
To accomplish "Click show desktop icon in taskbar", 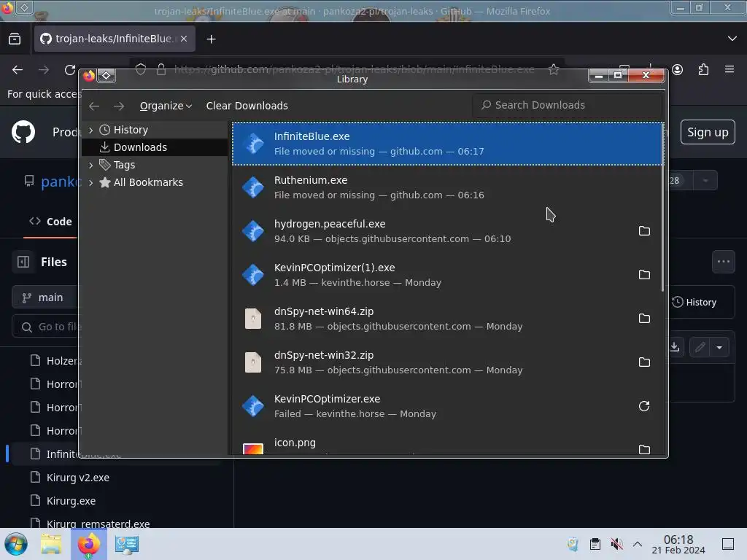I will (x=728, y=544).
